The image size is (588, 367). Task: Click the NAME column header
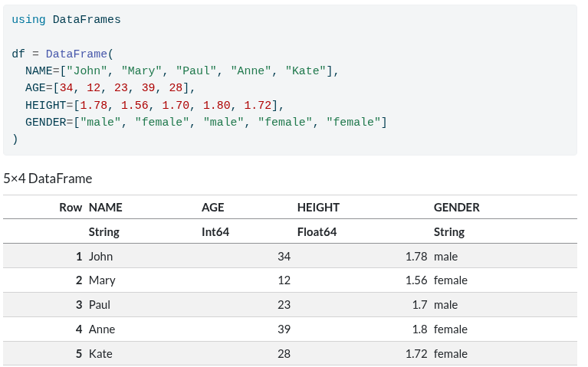pos(105,207)
